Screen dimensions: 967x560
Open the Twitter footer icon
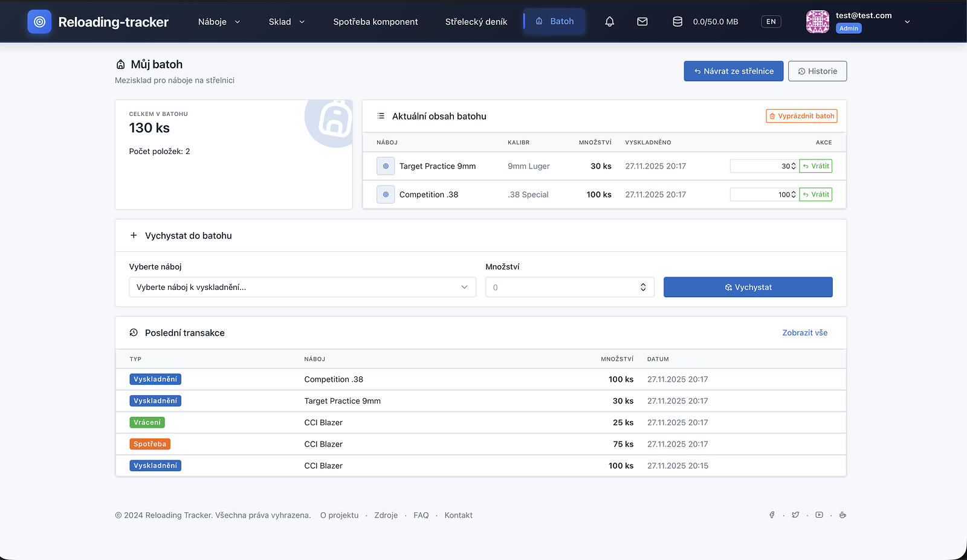click(795, 515)
